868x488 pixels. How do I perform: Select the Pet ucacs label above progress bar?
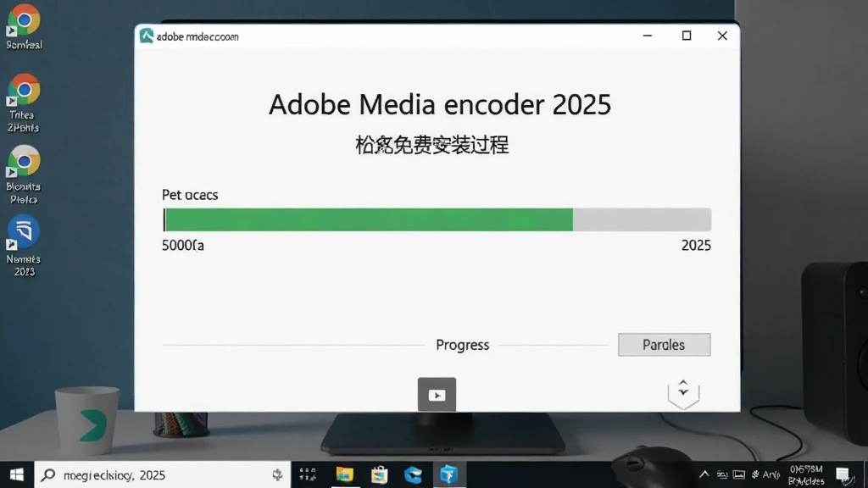point(190,195)
